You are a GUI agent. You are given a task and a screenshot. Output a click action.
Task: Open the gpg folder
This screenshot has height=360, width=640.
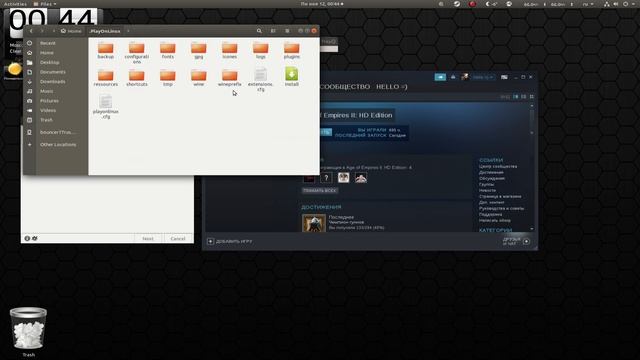pos(199,50)
